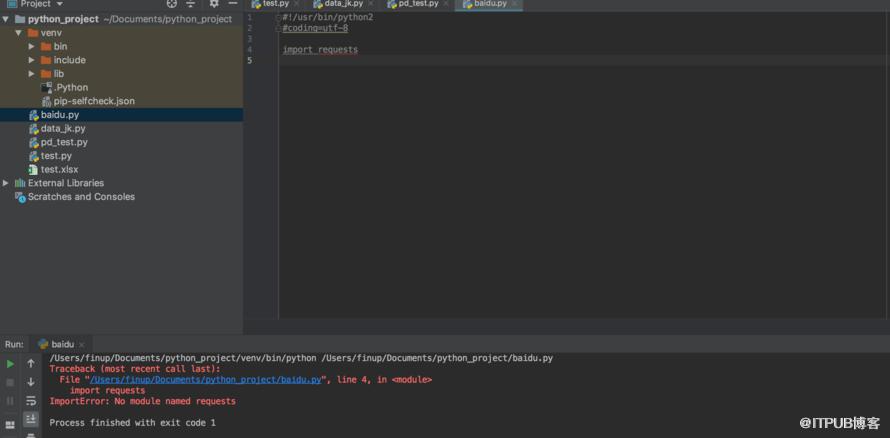Switch to the test.py editor tab
890x438 pixels.
click(274, 4)
